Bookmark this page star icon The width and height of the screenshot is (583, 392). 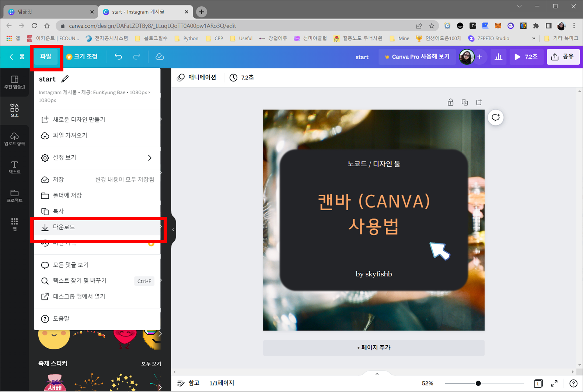(x=432, y=26)
